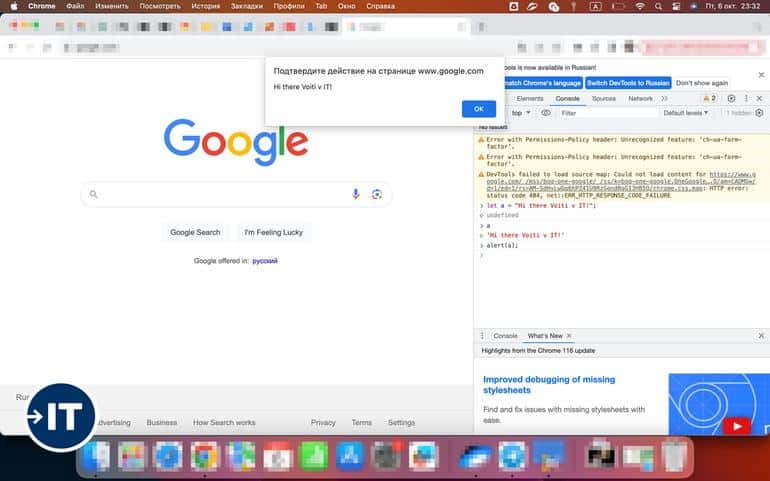770x481 pixels.
Task: Confirm the alert with the OK button
Action: coord(478,109)
